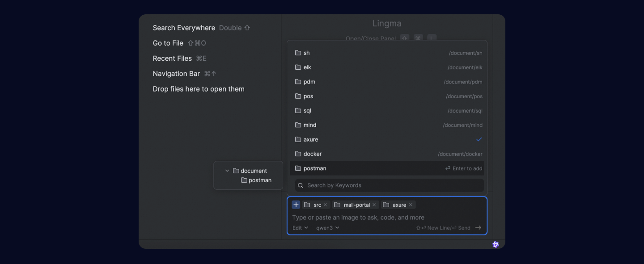Viewport: 644px width, 264px height.
Task: Remove the axure folder tag
Action: (411, 205)
